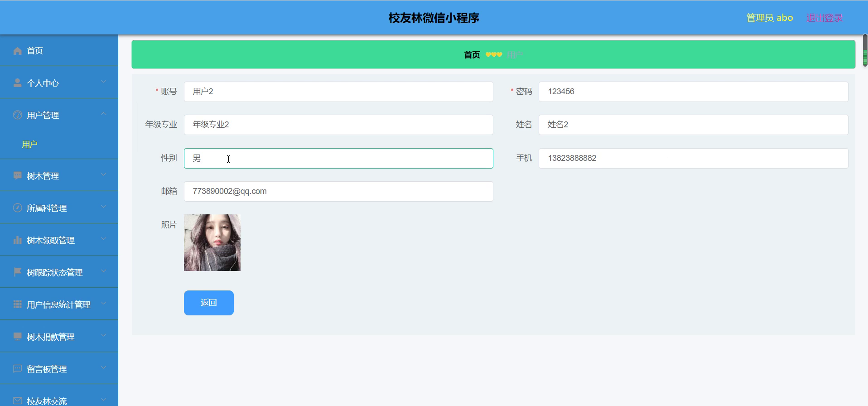Screen dimensions: 868x406
Task: Click the monitor icon beside 树木捐款管理
Action: click(17, 337)
